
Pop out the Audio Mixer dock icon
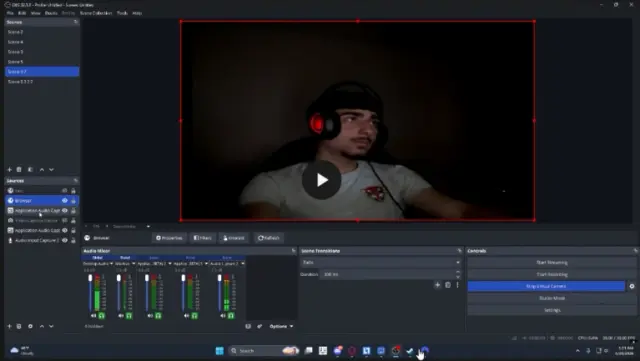point(293,251)
